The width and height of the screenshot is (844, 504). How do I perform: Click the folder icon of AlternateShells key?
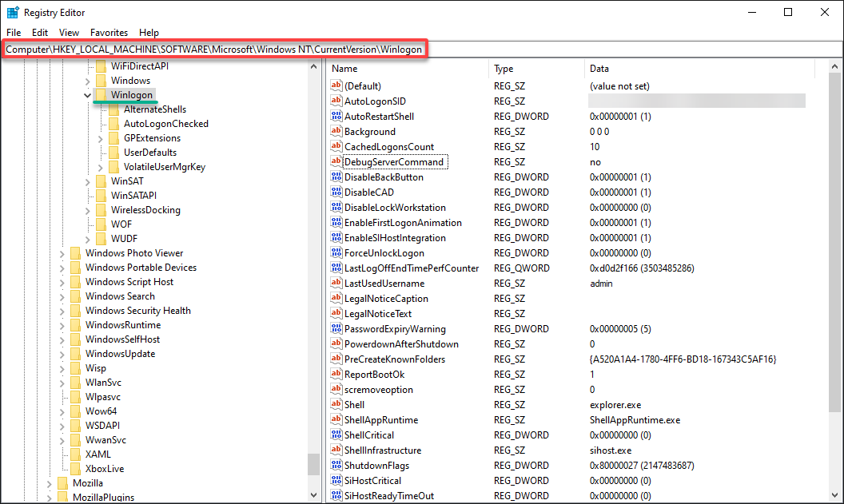point(114,109)
